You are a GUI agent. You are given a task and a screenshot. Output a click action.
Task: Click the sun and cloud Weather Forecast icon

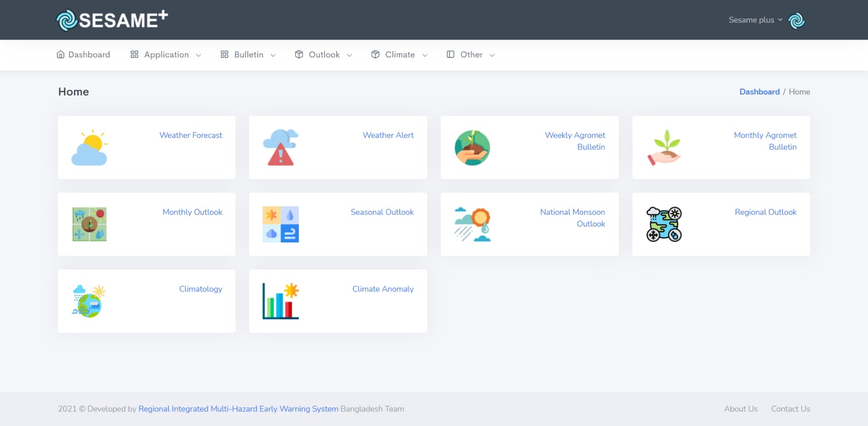90,147
